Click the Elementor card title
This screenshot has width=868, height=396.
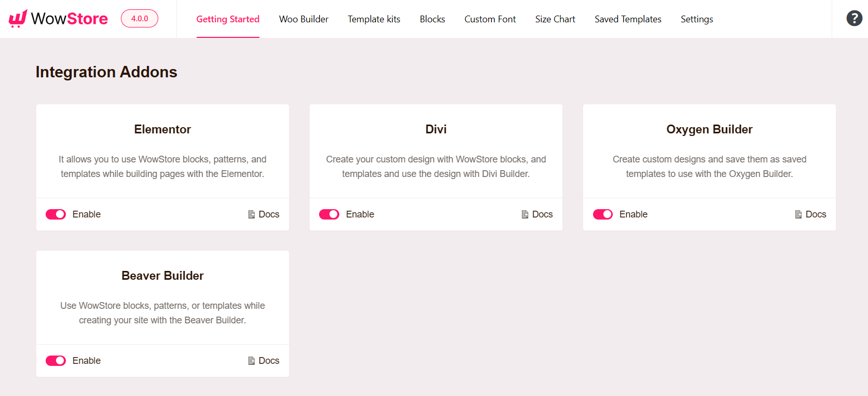point(162,129)
